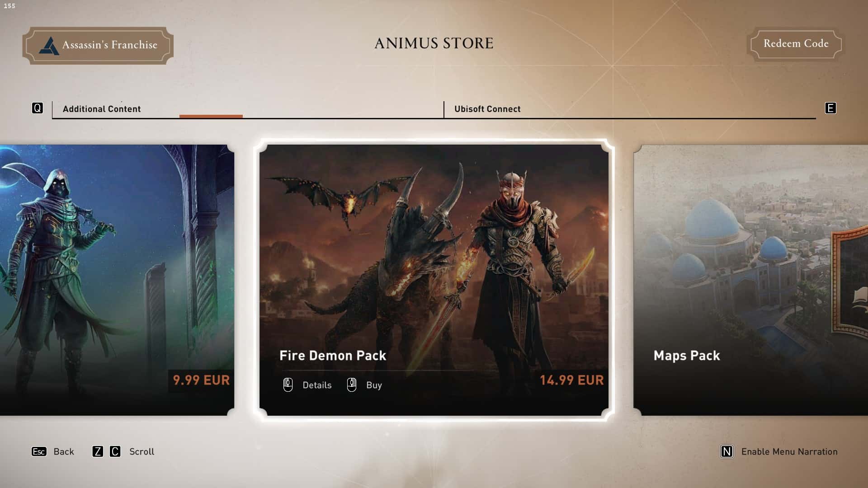868x488 pixels.
Task: View Details of Fire Demon Pack
Action: 317,385
